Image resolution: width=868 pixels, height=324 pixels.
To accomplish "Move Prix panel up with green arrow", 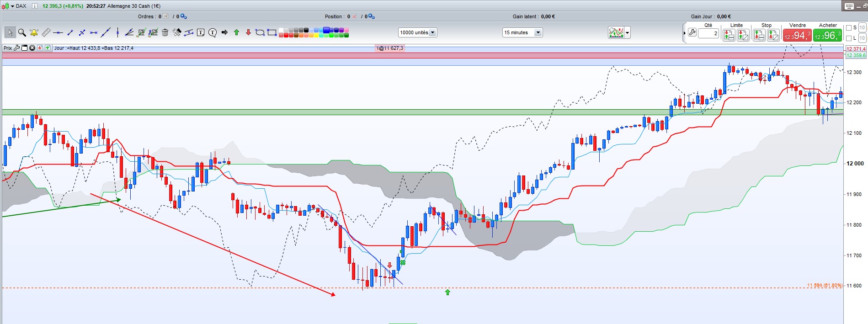I will coord(48,48).
